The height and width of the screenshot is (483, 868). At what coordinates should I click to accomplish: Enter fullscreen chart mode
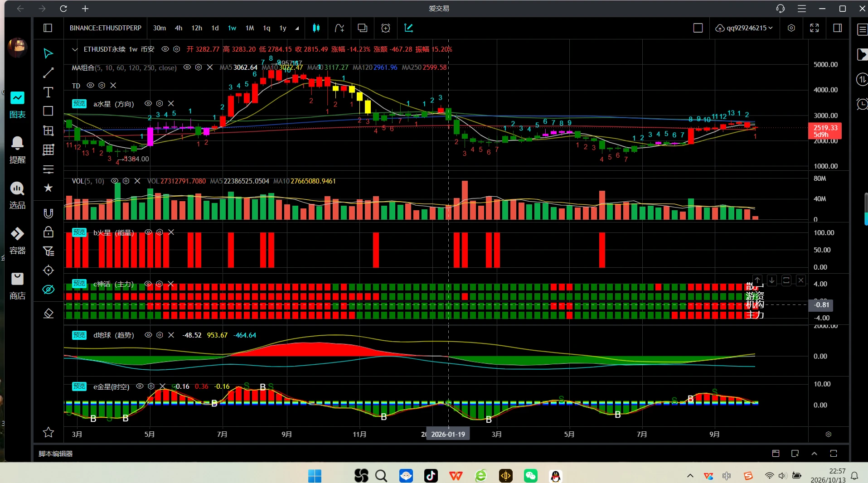pyautogui.click(x=815, y=28)
